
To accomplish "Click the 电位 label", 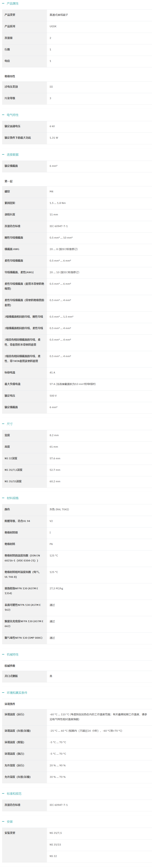I will [x=7, y=61].
